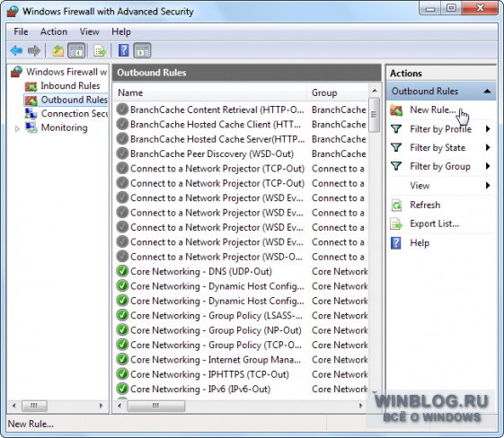
Task: Select Windows Firewall root tree item
Action: [x=66, y=72]
